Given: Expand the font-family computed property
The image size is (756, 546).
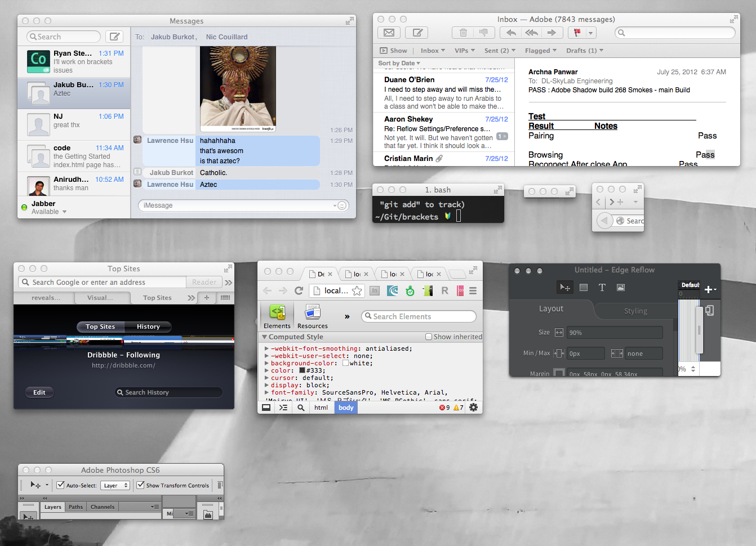Looking at the screenshot, I should point(266,392).
